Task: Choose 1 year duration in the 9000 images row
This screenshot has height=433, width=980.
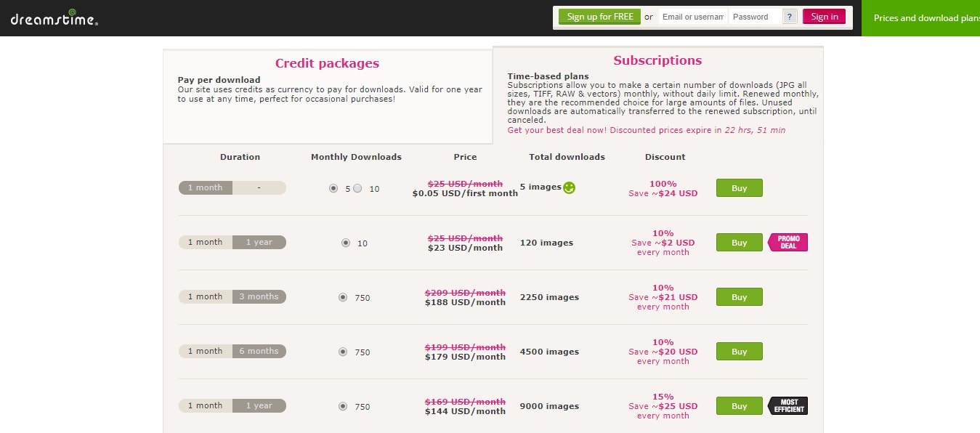Action: pyautogui.click(x=259, y=405)
